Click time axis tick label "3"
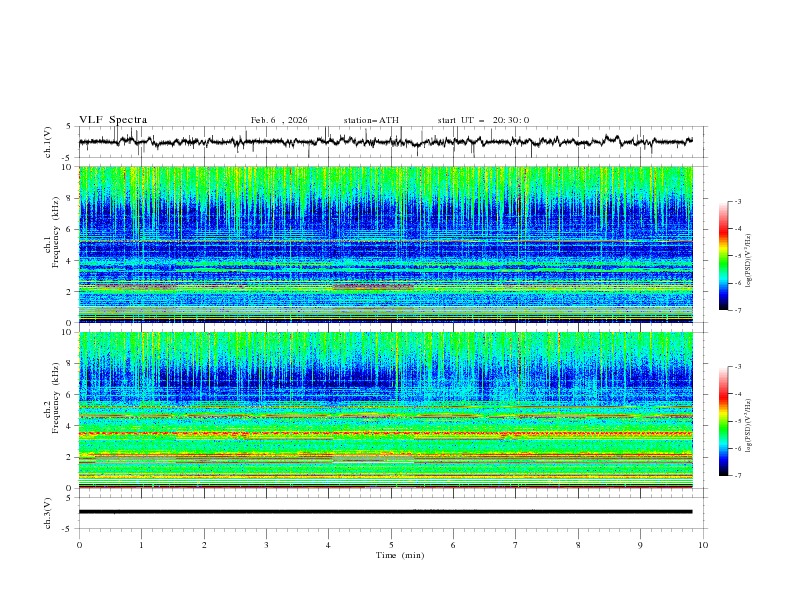Viewport: 792px width, 612px height. [266, 545]
